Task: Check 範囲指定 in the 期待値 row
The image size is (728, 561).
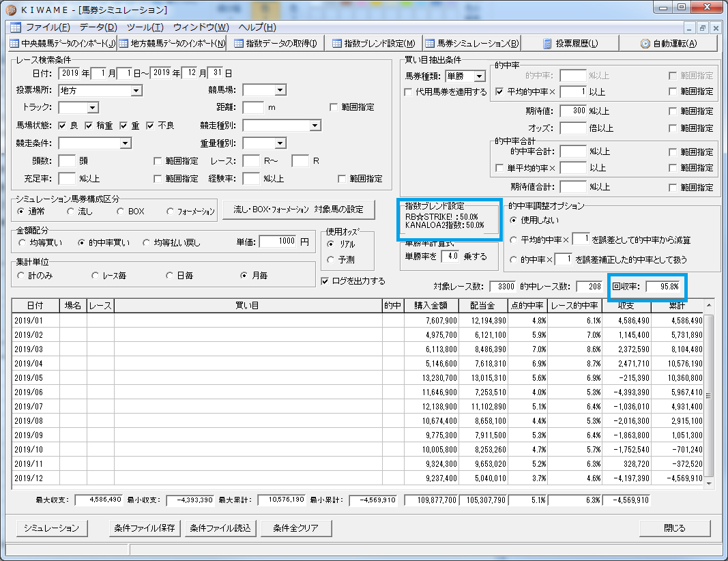Action: [673, 111]
